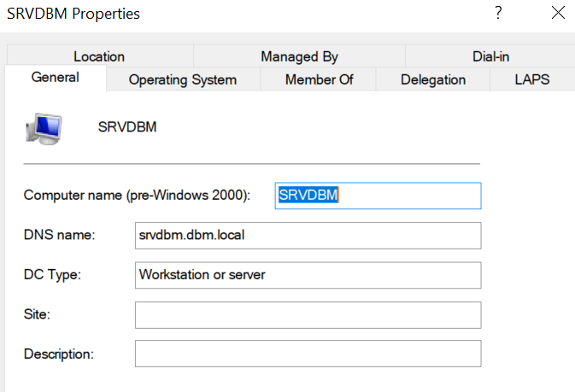This screenshot has height=392, width=575.
Task: Click the DC Type field
Action: tap(308, 275)
